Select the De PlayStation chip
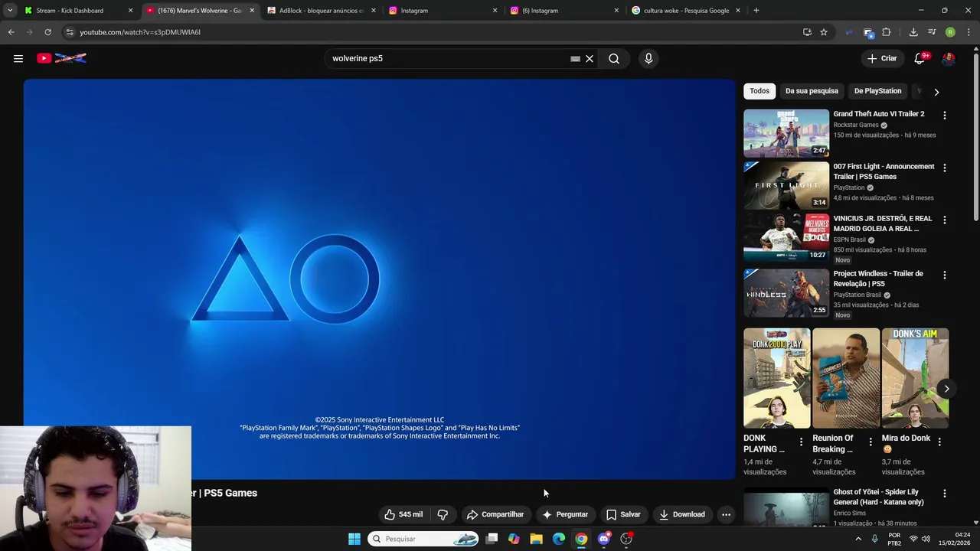 (877, 91)
